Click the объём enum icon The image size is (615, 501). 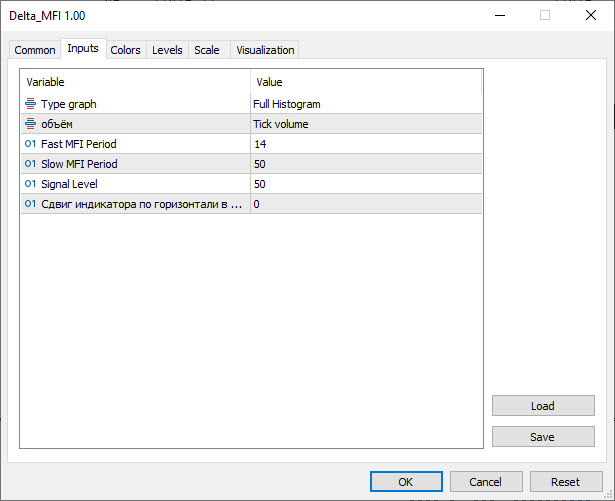(x=30, y=124)
